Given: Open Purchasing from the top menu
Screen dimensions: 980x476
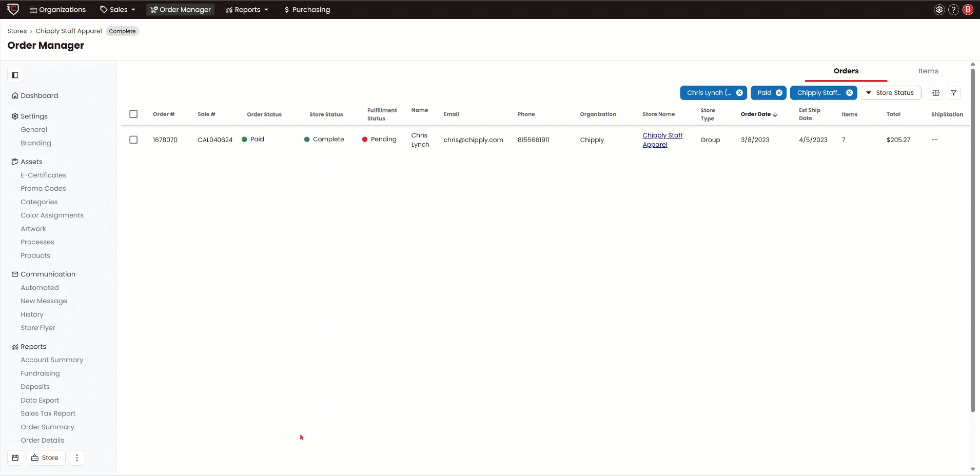Looking at the screenshot, I should click(x=307, y=10).
